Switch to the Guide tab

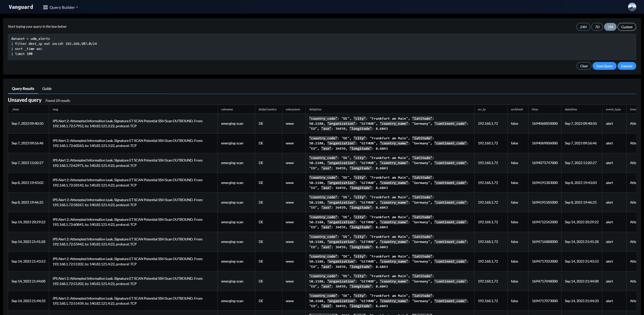pos(46,88)
